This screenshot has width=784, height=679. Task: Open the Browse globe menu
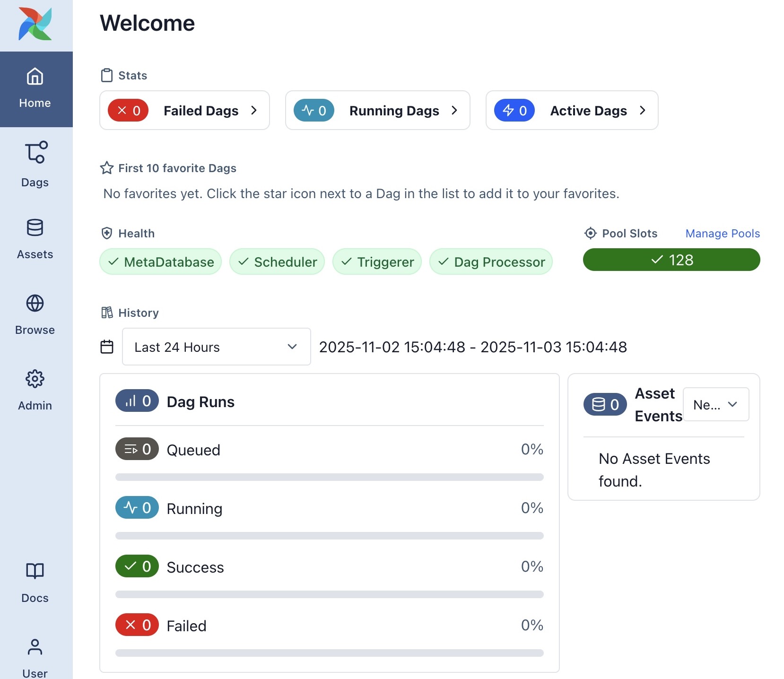click(35, 314)
